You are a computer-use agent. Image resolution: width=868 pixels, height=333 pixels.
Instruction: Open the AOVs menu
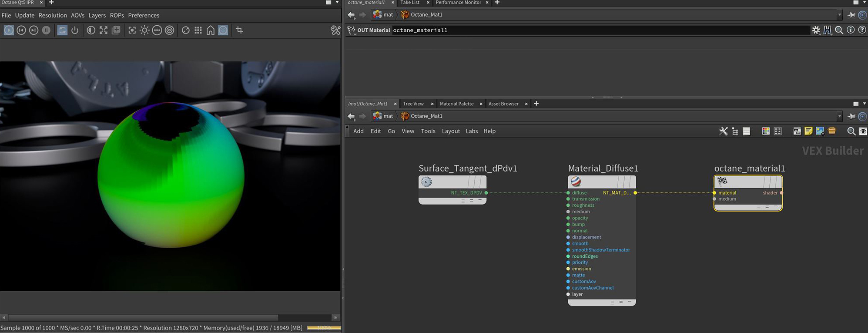click(77, 15)
